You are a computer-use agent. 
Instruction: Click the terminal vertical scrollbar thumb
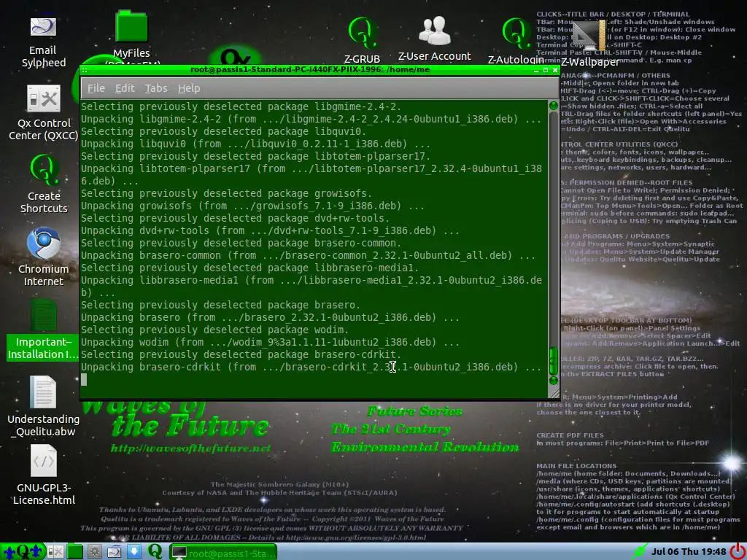tap(553, 361)
